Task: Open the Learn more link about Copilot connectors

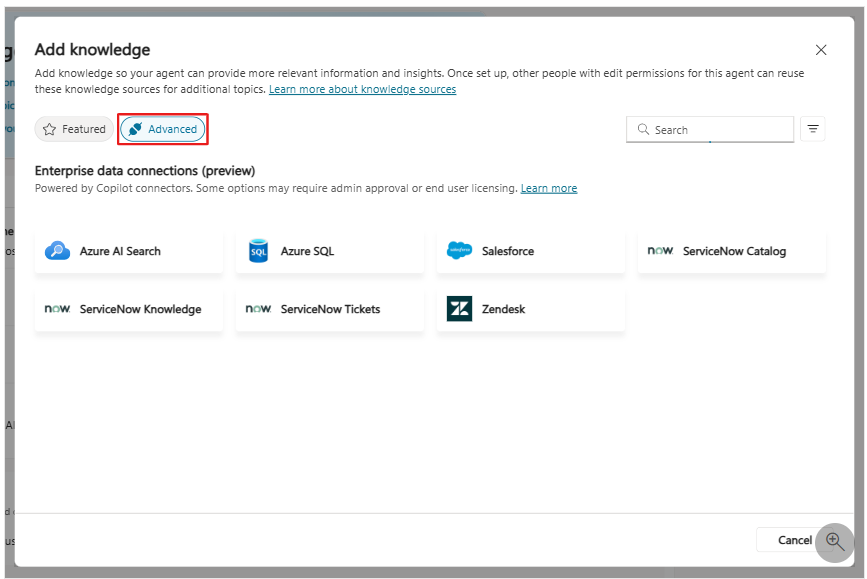Action: pyautogui.click(x=549, y=188)
